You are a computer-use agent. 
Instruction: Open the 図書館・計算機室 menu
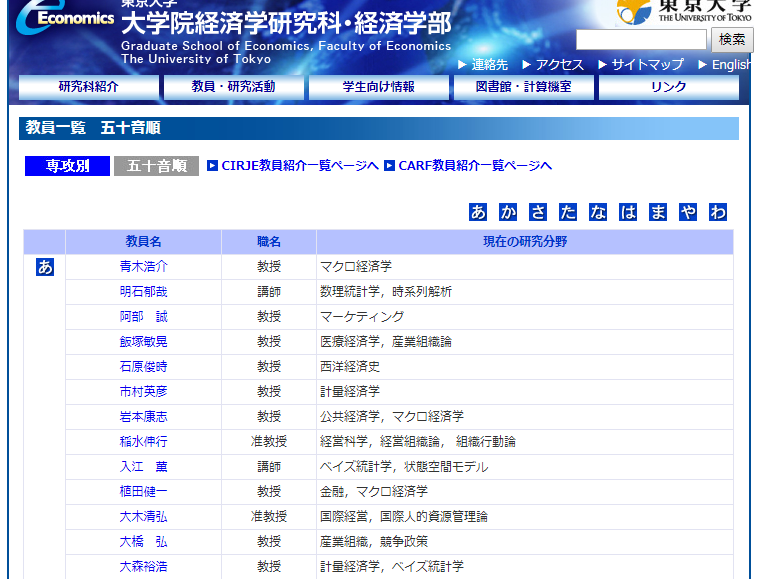[523, 87]
